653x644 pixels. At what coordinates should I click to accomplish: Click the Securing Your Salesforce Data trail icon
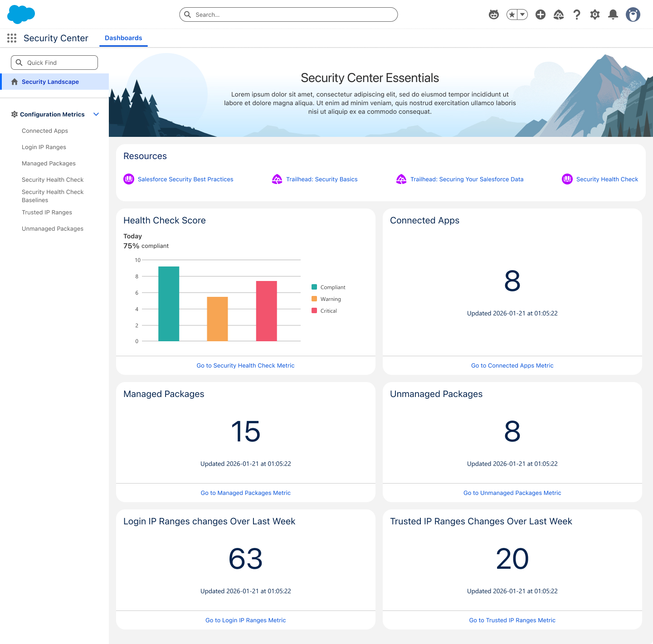401,179
